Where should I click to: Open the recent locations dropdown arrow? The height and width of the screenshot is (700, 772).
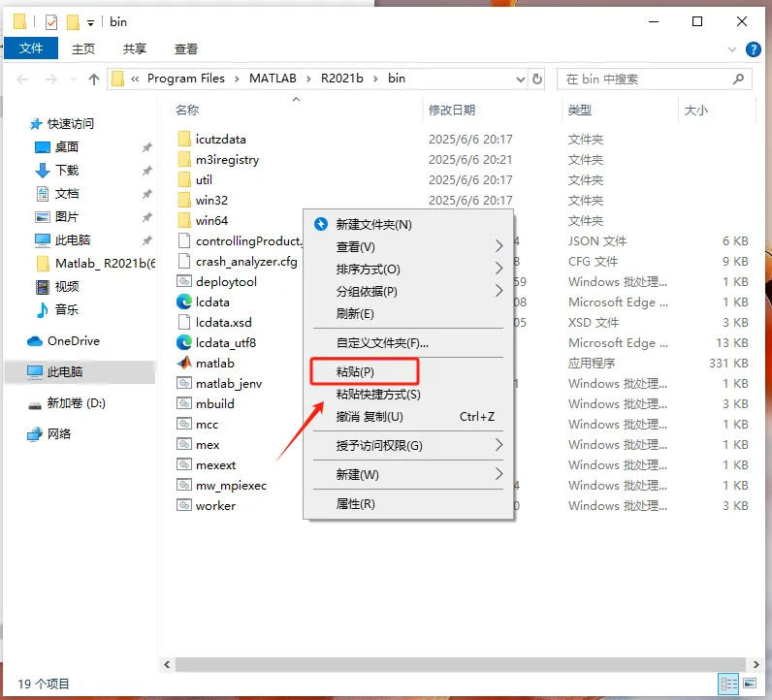point(74,79)
